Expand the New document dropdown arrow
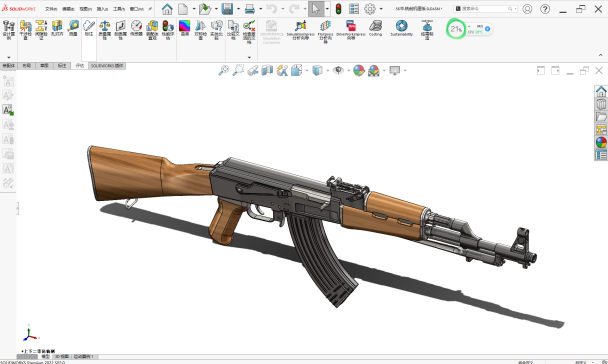This screenshot has width=608, height=364. click(194, 9)
